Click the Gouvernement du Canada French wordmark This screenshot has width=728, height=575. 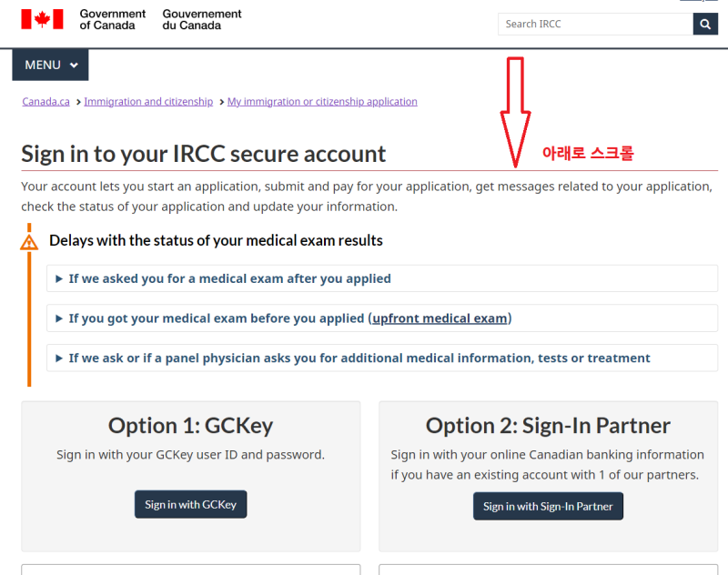(202, 19)
